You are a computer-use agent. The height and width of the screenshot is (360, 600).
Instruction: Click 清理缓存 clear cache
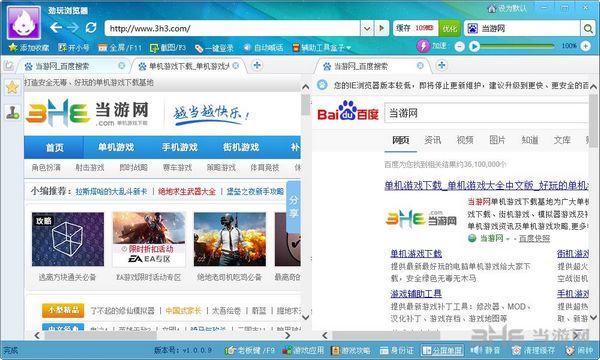(x=533, y=350)
